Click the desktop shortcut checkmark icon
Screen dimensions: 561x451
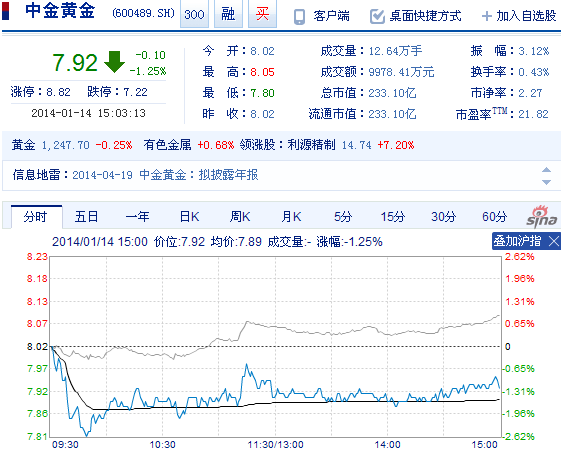(377, 16)
